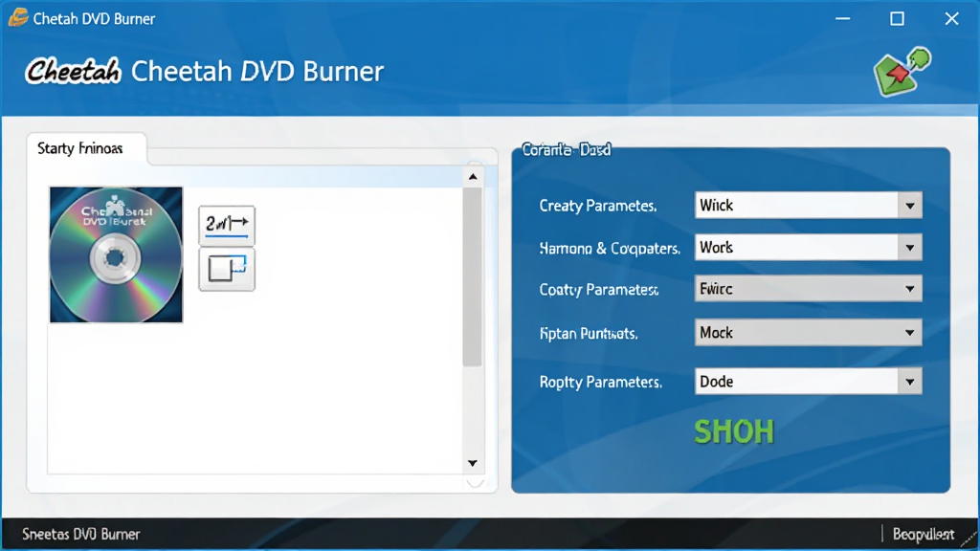Screen dimensions: 980x551
Task: Open the Fiptan Puntsets dropdown showing Mock
Action: (808, 332)
